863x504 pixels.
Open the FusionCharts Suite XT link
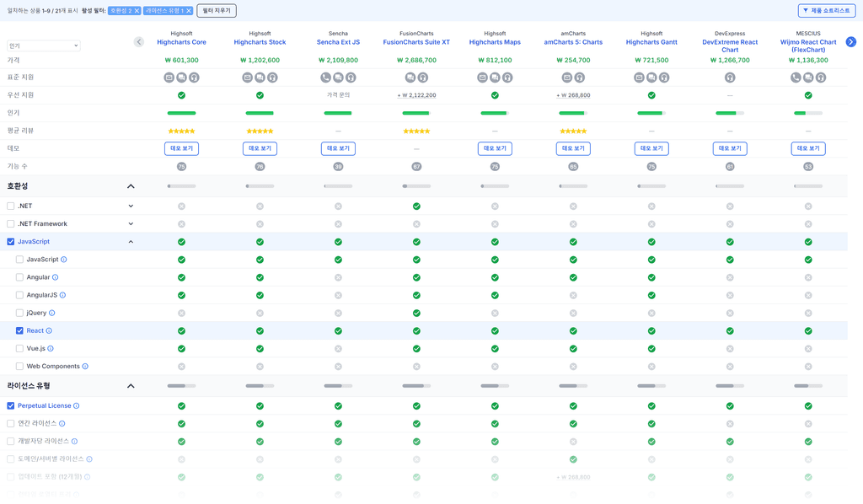click(416, 42)
